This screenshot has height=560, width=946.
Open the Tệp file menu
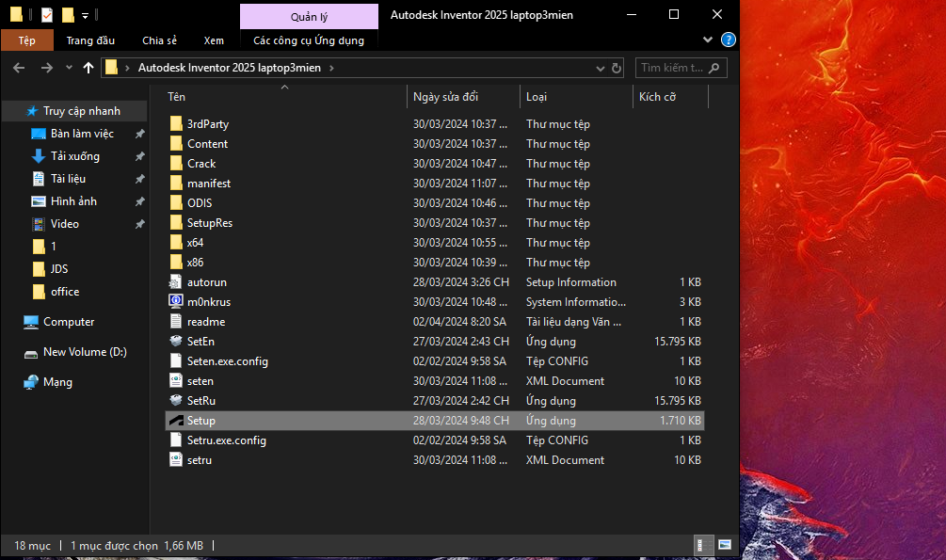(26, 40)
